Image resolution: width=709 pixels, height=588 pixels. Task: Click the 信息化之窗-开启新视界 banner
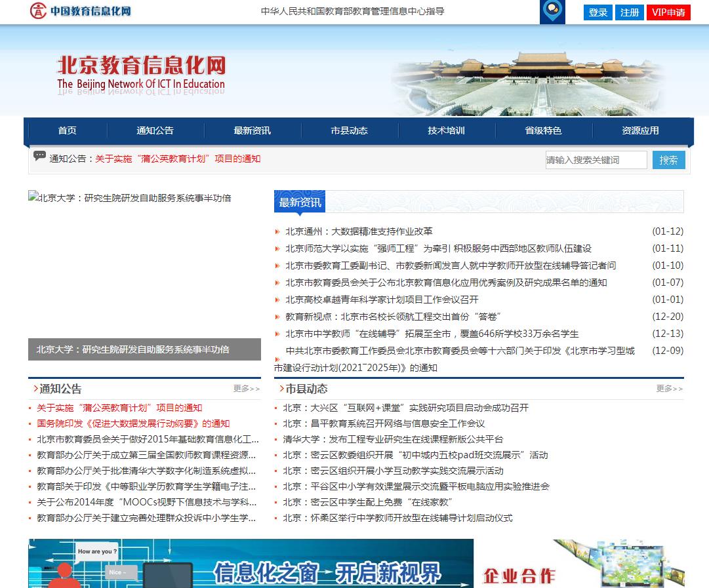[251, 563]
